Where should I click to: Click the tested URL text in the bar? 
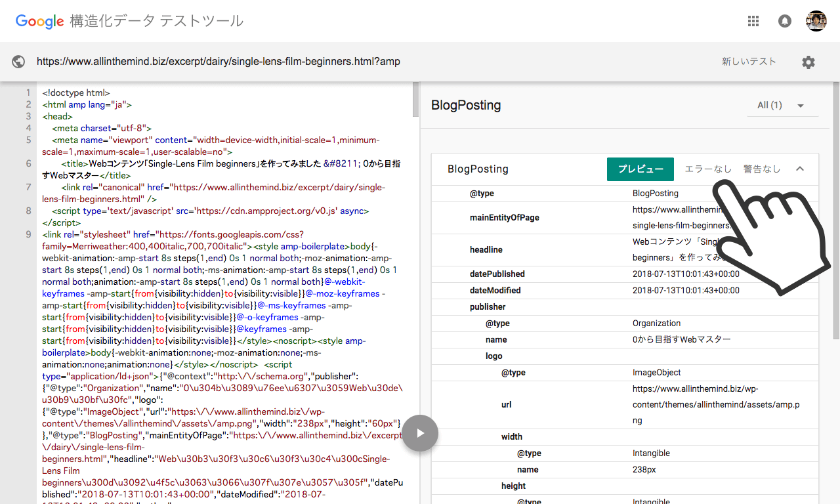point(218,62)
